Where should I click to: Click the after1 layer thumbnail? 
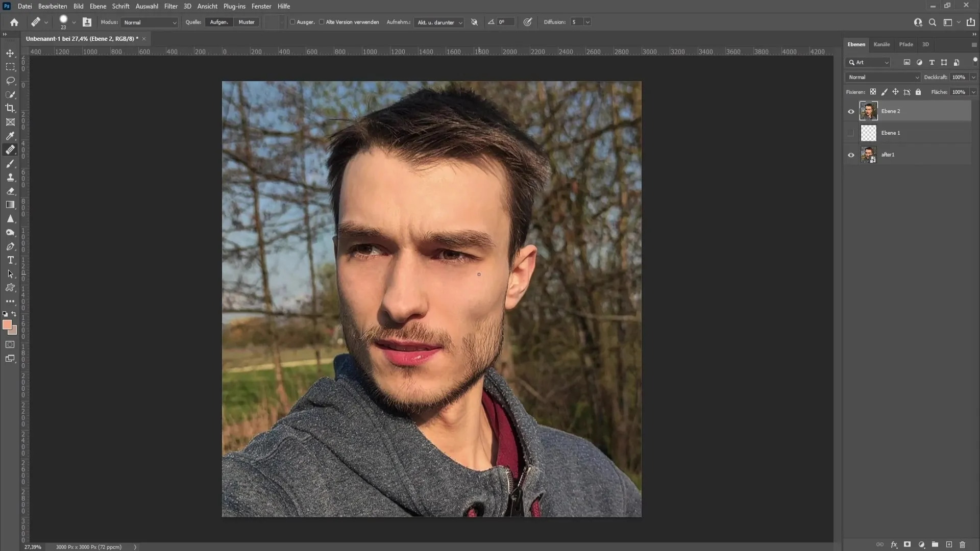tap(868, 155)
